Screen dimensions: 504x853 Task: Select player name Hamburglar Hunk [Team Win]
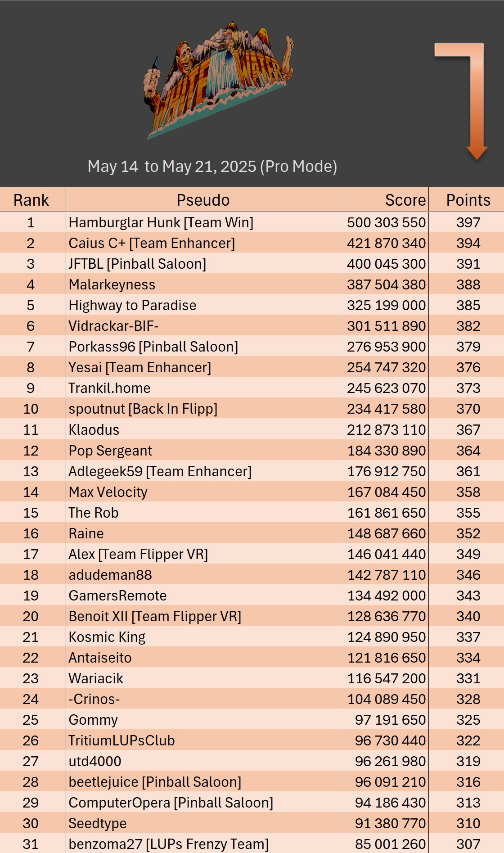point(161,222)
